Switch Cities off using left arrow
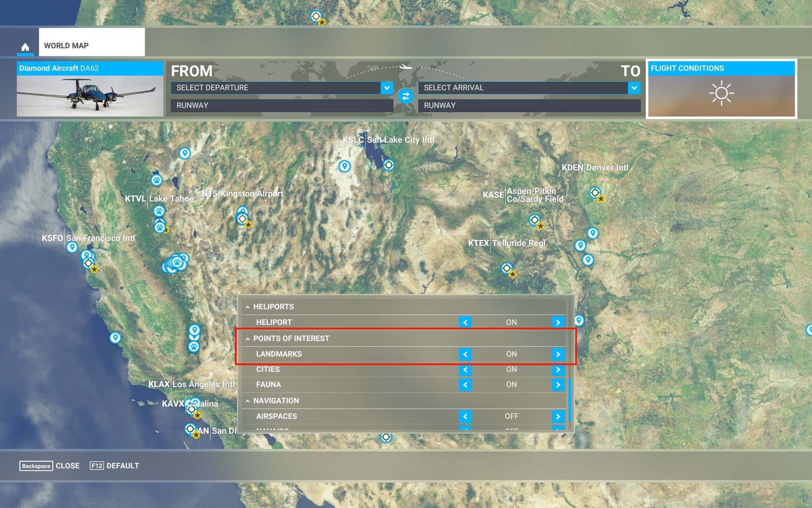Viewport: 812px width, 508px height. pos(465,370)
